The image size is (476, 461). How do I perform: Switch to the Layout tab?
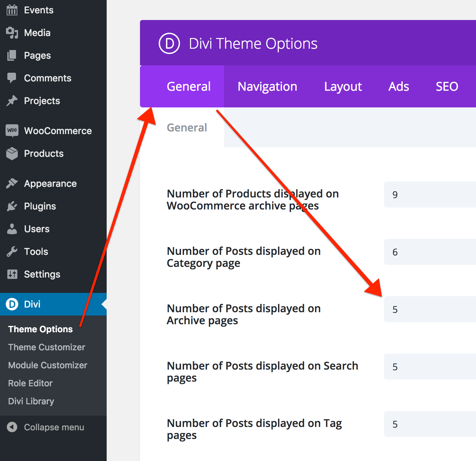click(x=343, y=87)
